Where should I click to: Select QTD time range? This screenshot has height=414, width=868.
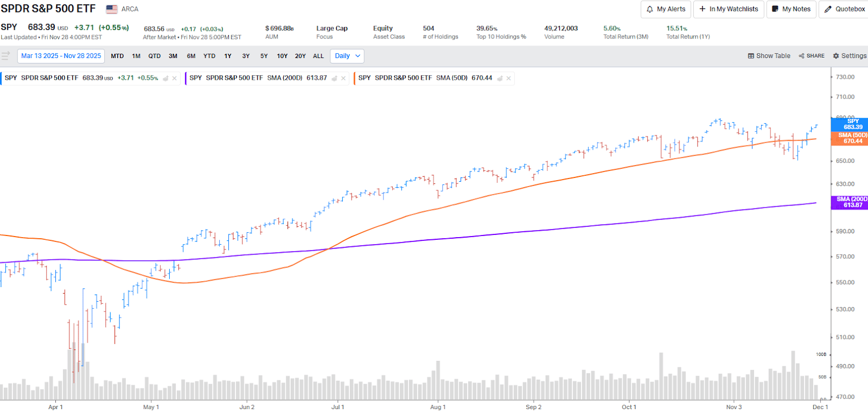coord(155,56)
